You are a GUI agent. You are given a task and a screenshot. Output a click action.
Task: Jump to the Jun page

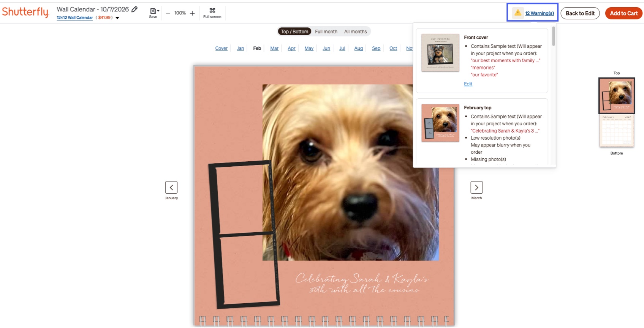(326, 48)
